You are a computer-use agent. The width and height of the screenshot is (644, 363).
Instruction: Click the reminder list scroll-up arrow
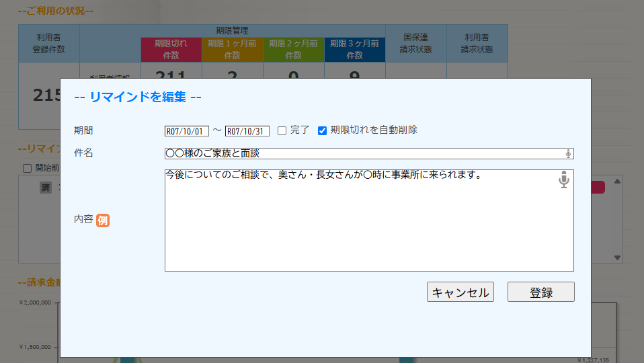pos(618,180)
